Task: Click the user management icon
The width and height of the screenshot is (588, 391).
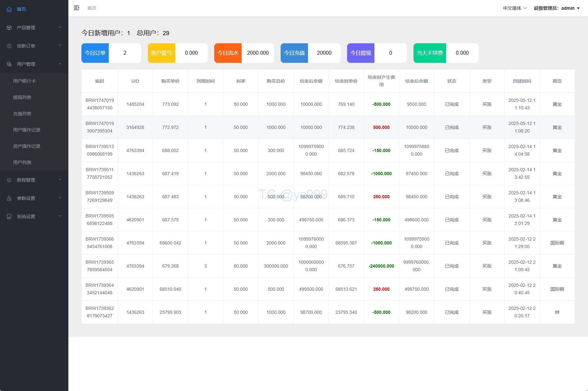Action: click(x=9, y=64)
